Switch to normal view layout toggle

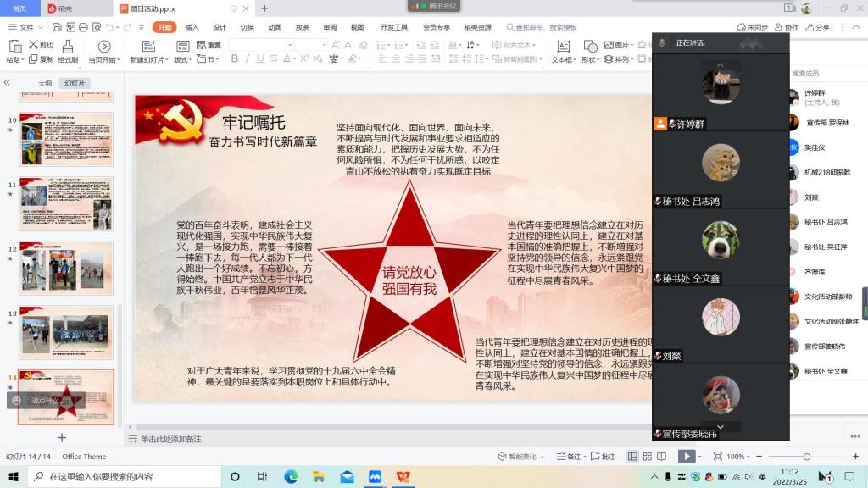pyautogui.click(x=632, y=457)
